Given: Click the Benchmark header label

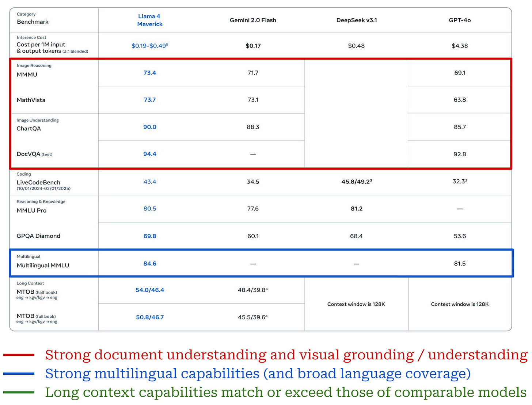Looking at the screenshot, I should click(33, 22).
